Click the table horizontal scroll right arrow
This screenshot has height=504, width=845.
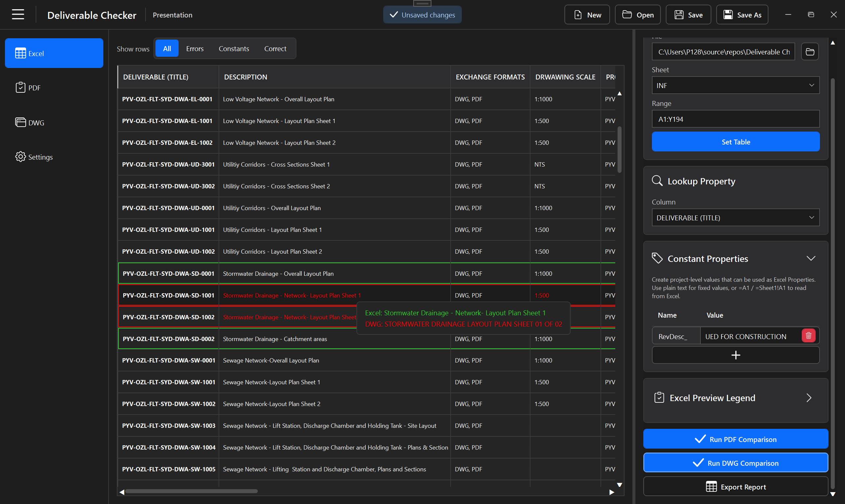[x=612, y=492]
